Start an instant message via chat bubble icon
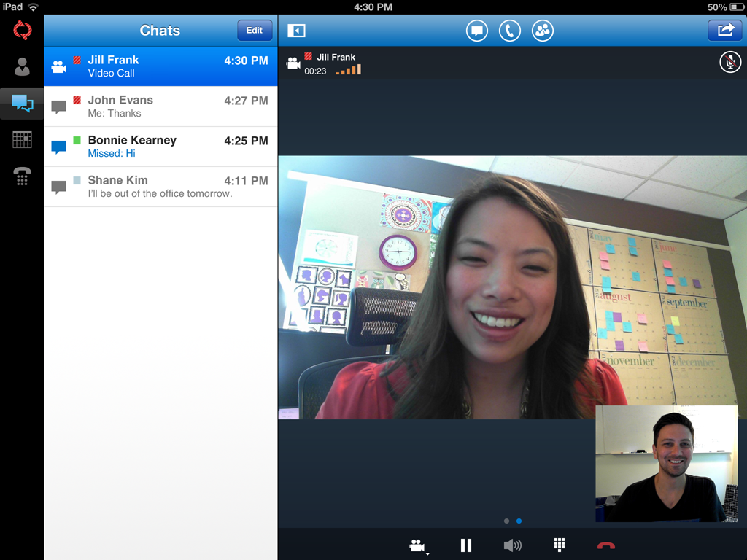The width and height of the screenshot is (747, 560). [476, 30]
